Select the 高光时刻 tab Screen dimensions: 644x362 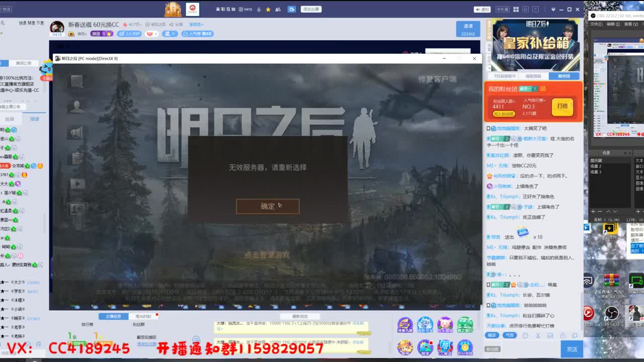pos(143,316)
